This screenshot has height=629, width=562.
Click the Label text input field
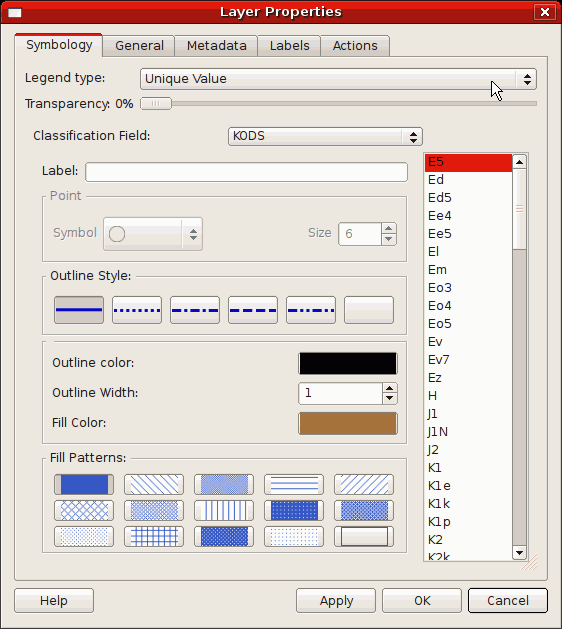[x=246, y=172]
